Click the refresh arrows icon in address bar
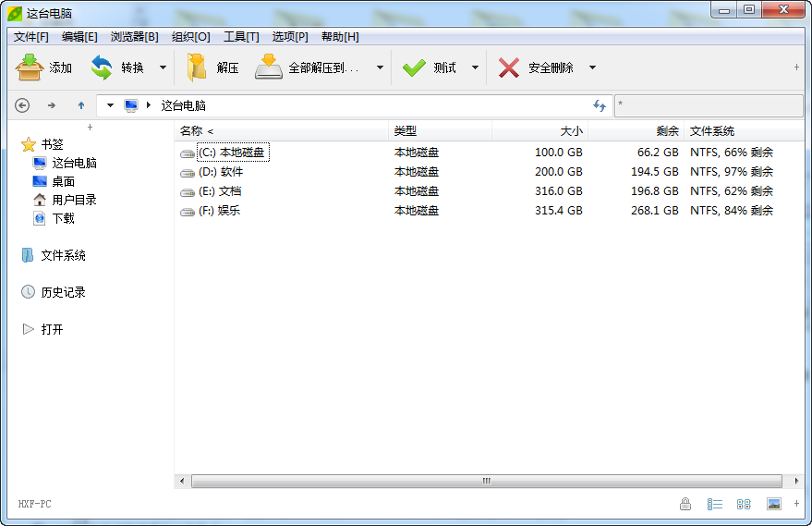The width and height of the screenshot is (812, 526). pyautogui.click(x=600, y=105)
